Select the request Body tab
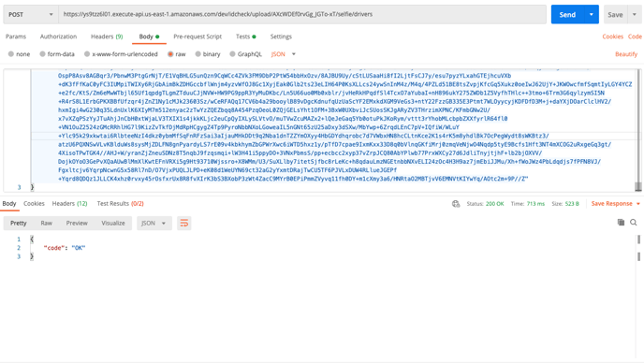The image size is (644, 363). 149,36
